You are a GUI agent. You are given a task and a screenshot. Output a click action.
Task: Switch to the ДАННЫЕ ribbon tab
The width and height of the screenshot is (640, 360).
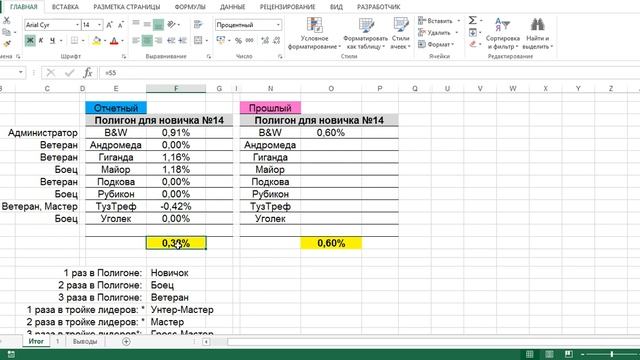point(233,7)
